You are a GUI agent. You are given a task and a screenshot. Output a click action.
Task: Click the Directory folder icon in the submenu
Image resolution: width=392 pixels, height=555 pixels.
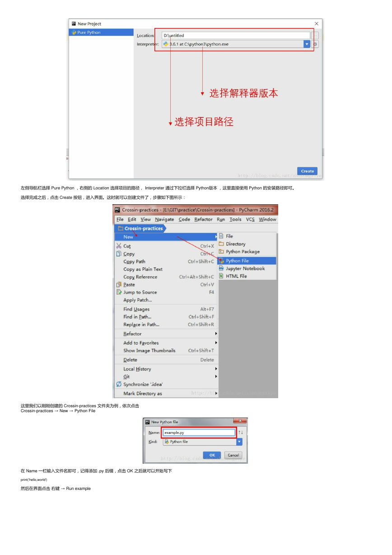221,244
